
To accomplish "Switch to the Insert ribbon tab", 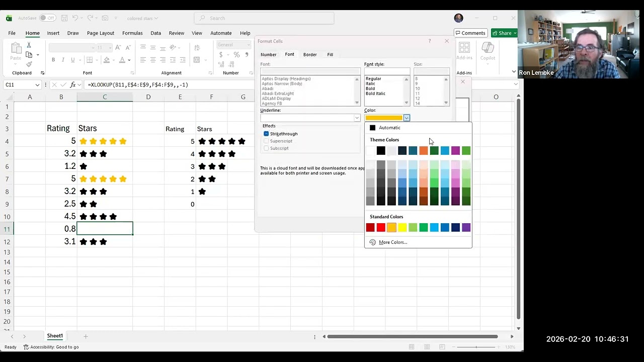I will tap(53, 33).
